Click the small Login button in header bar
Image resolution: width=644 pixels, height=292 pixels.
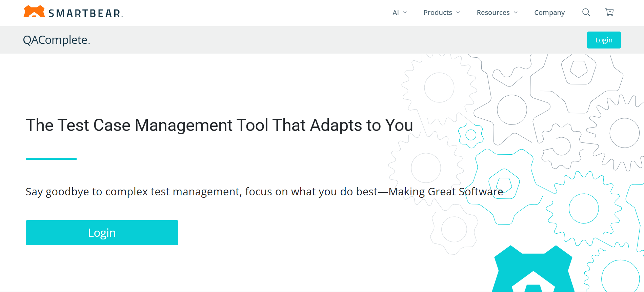[x=604, y=40]
